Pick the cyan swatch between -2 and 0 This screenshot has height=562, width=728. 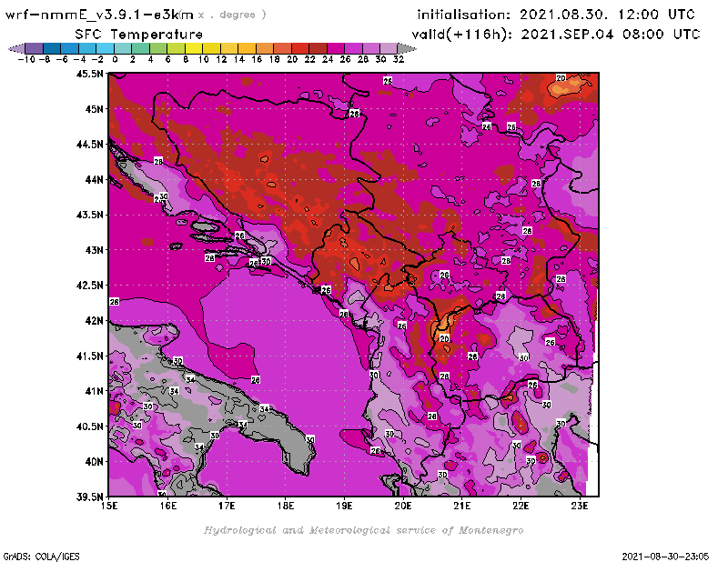tap(106, 49)
